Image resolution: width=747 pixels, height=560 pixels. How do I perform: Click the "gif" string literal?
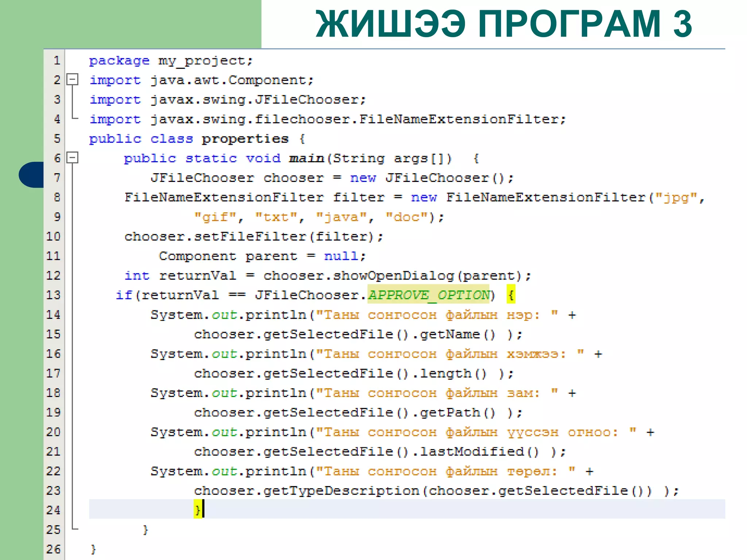point(215,217)
